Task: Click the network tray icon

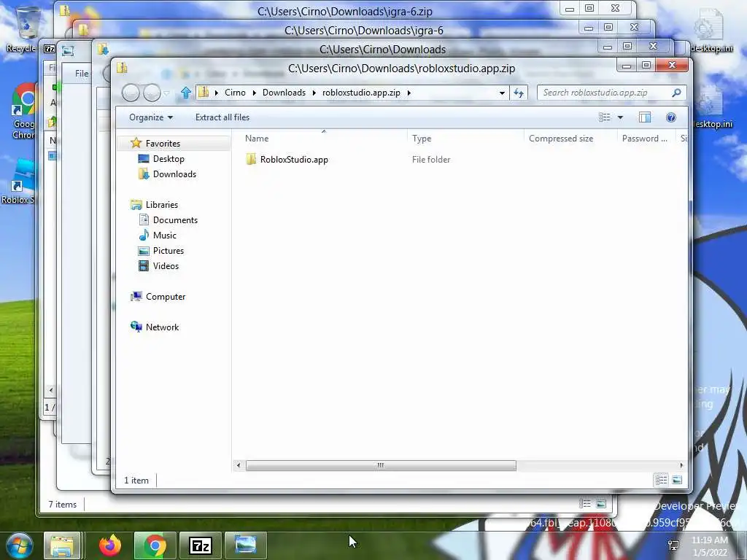Action: click(673, 545)
